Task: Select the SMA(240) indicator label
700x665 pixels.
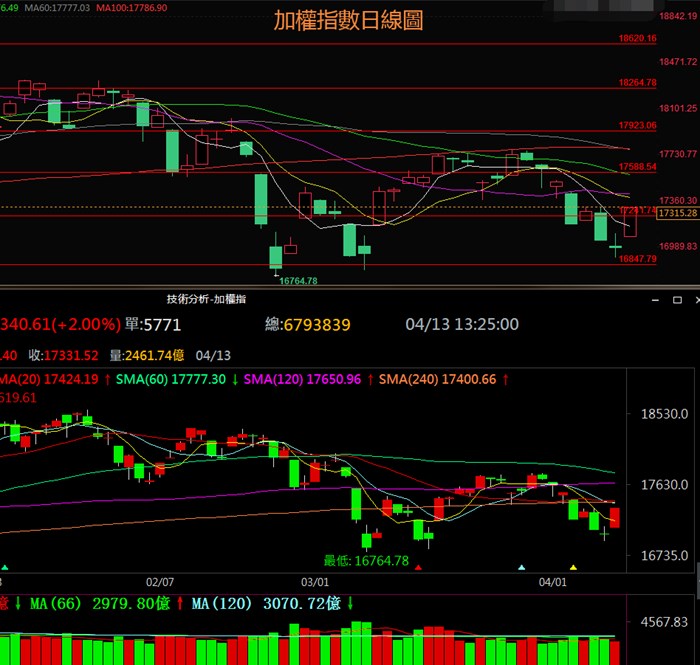Action: pos(411,379)
